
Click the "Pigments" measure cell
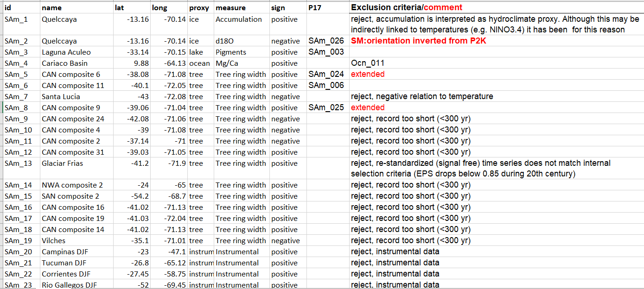pos(231,52)
